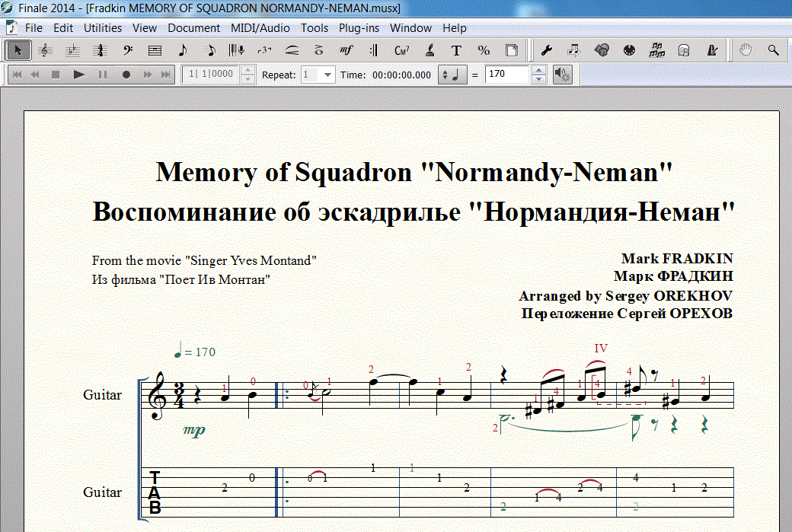
Task: Open the Document menu
Action: coord(194,27)
